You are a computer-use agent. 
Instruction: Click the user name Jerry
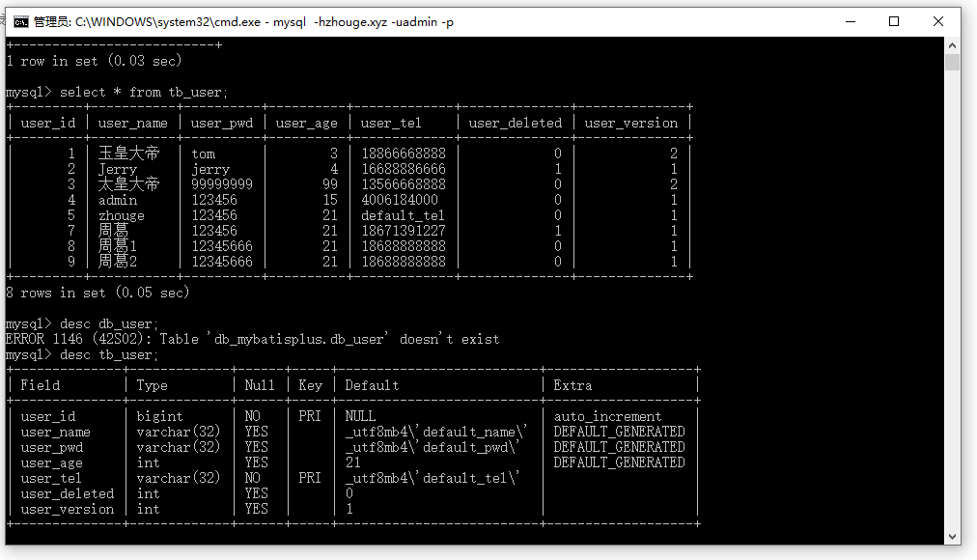[117, 169]
